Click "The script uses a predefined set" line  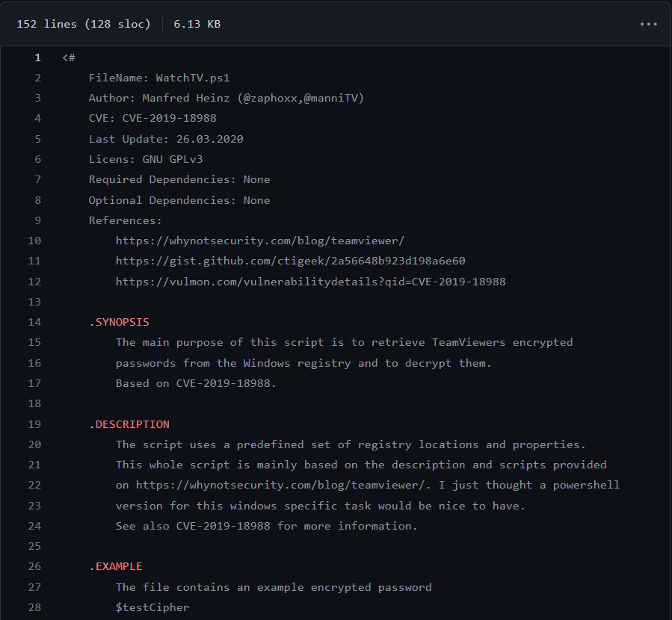click(x=351, y=445)
